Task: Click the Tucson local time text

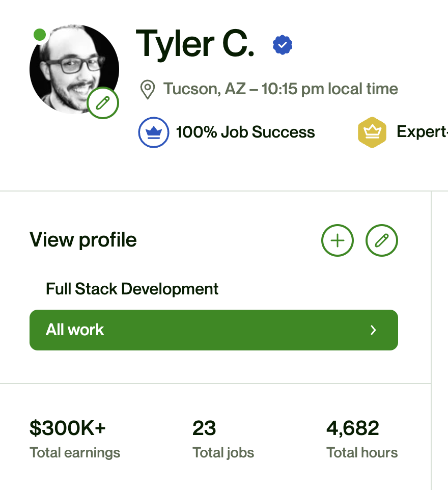Action: pos(281,89)
